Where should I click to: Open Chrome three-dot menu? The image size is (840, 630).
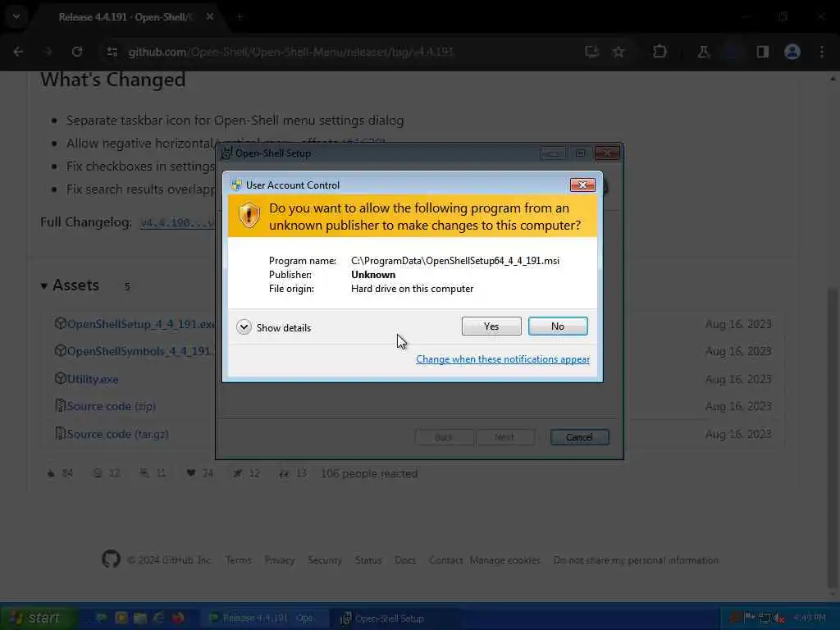tap(822, 52)
